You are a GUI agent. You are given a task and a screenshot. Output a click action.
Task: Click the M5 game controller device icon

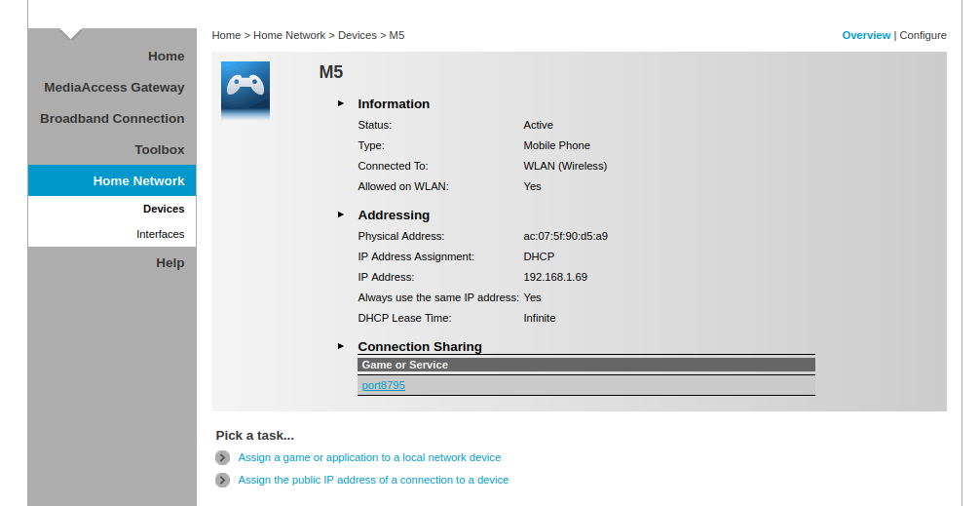pyautogui.click(x=245, y=89)
